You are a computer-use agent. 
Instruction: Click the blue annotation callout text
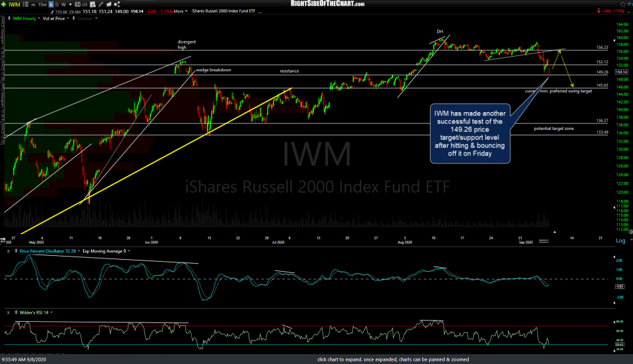tap(470, 134)
